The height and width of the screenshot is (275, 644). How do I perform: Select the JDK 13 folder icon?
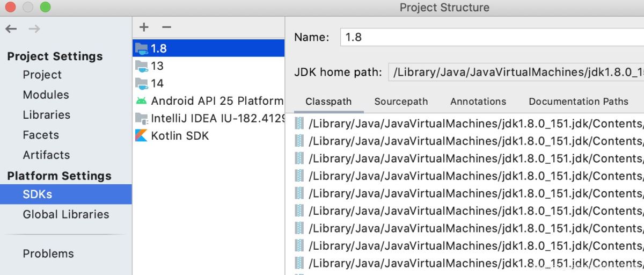pyautogui.click(x=142, y=66)
